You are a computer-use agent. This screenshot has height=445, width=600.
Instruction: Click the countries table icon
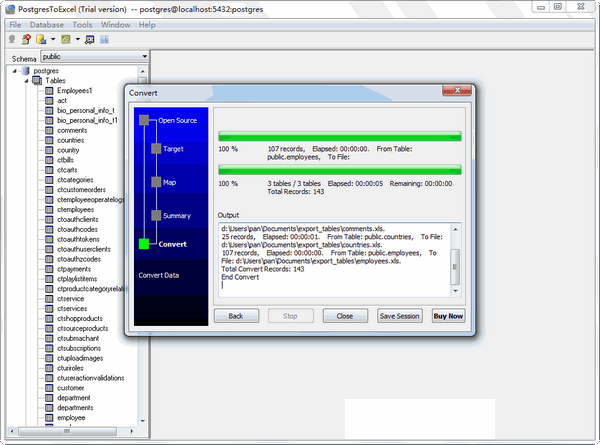pos(49,140)
